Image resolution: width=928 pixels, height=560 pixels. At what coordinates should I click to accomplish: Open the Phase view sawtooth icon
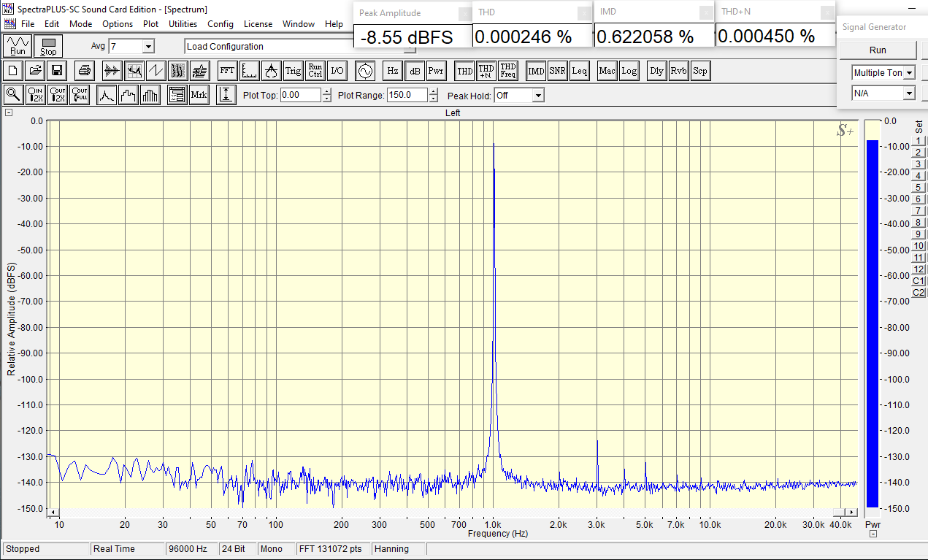tap(156, 71)
